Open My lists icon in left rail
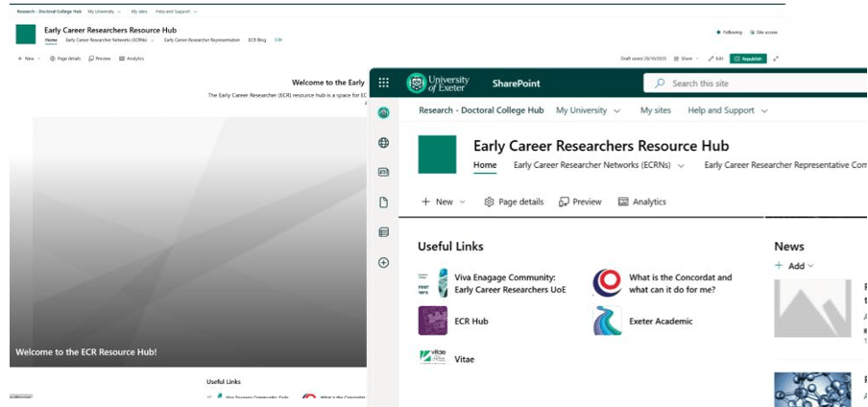Viewport: 868px width, 407px height. pyautogui.click(x=383, y=232)
